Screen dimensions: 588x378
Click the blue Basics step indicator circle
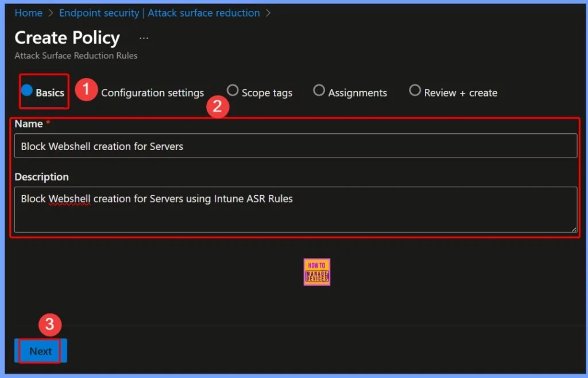26,91
